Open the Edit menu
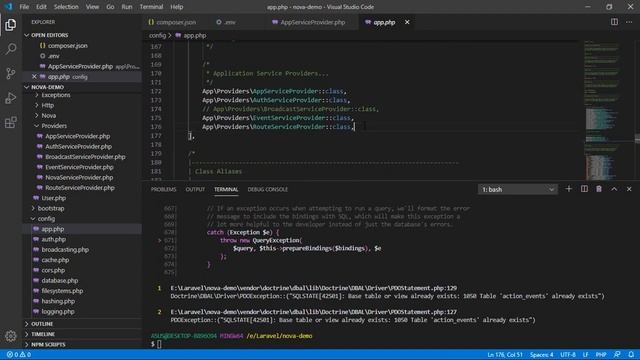 (41, 7)
